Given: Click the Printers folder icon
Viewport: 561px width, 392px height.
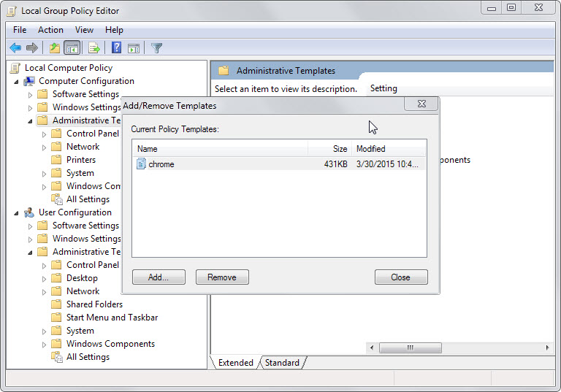Looking at the screenshot, I should click(56, 160).
